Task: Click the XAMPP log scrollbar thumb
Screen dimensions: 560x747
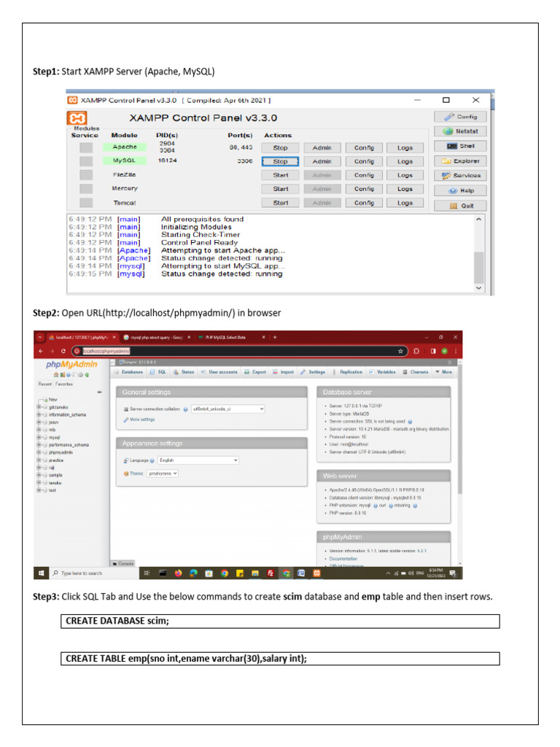Action: [x=478, y=267]
